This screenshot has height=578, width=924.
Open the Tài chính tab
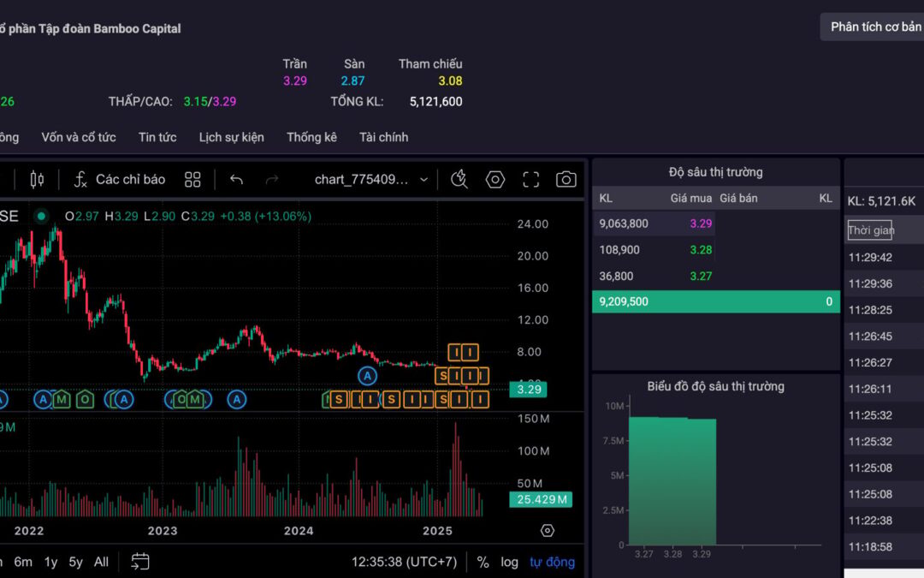[x=383, y=137]
